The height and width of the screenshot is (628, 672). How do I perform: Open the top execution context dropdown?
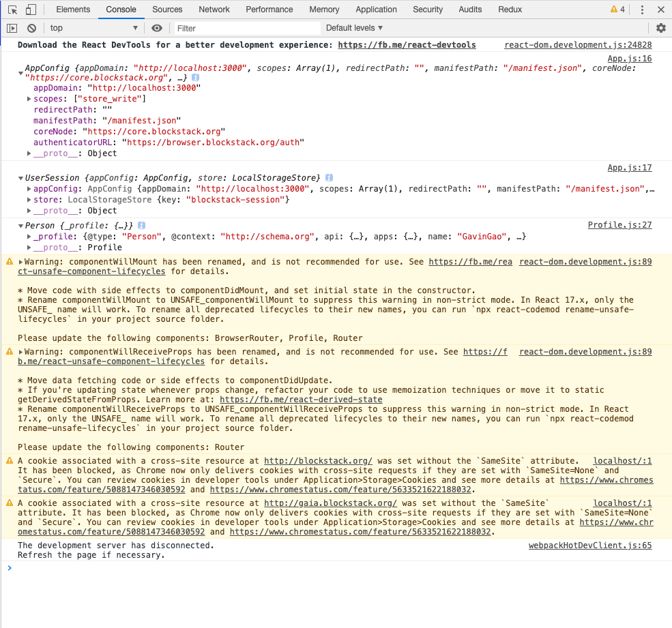pyautogui.click(x=94, y=28)
